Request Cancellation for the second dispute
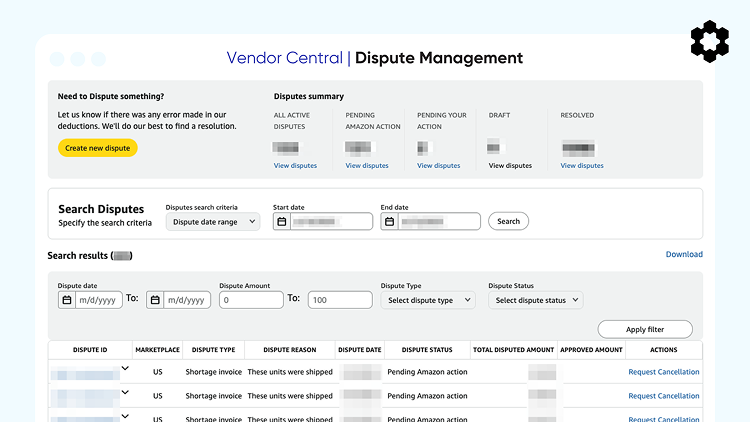The height and width of the screenshot is (422, 750). click(663, 396)
